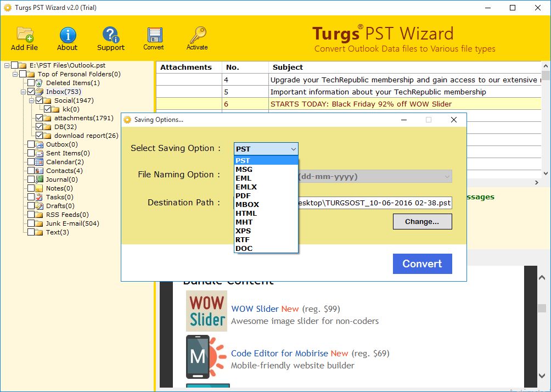This screenshot has height=392, width=551.
Task: Click the RSS Feeds folder icon
Action: click(x=39, y=215)
